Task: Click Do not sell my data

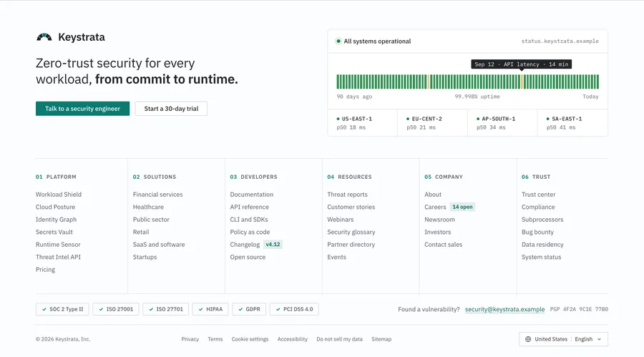Action: click(x=340, y=339)
